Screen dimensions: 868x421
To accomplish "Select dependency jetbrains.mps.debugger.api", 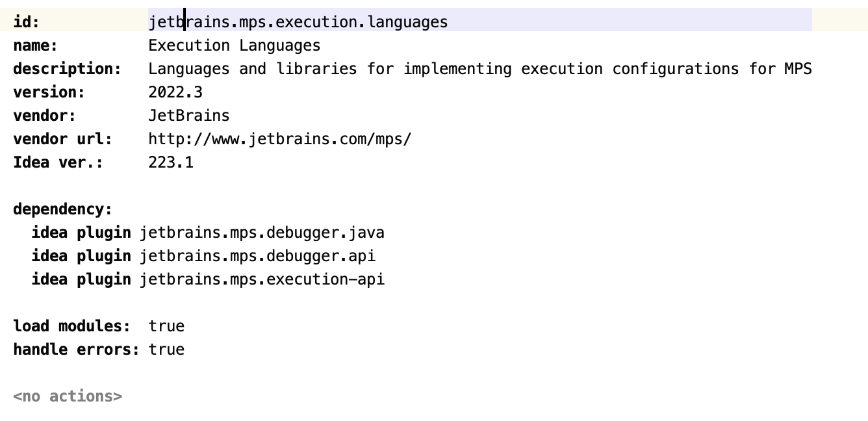I will point(257,256).
